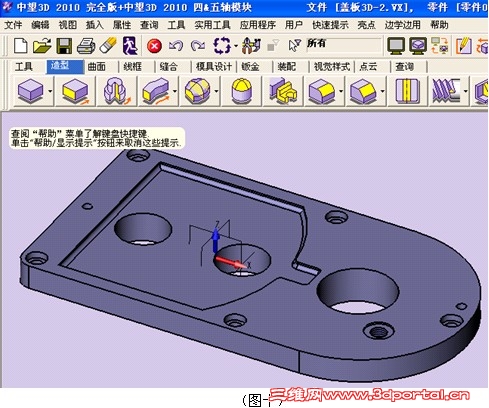489x408 pixels.
Task: Click the pliers tools icon
Action: (x=251, y=46)
